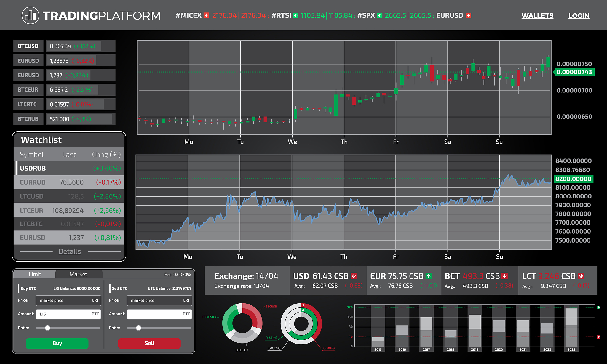Click the red down arrow beside LCT CSB rate
The width and height of the screenshot is (607, 364).
[581, 276]
